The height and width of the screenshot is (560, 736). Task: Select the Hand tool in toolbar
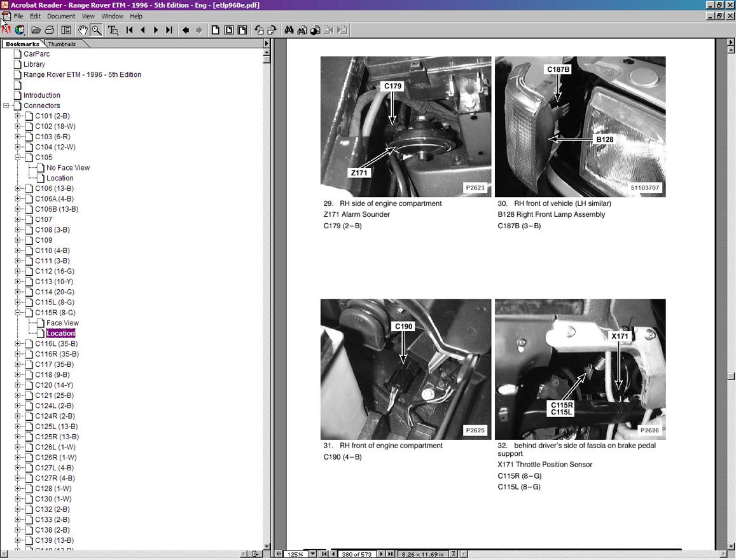tap(83, 30)
